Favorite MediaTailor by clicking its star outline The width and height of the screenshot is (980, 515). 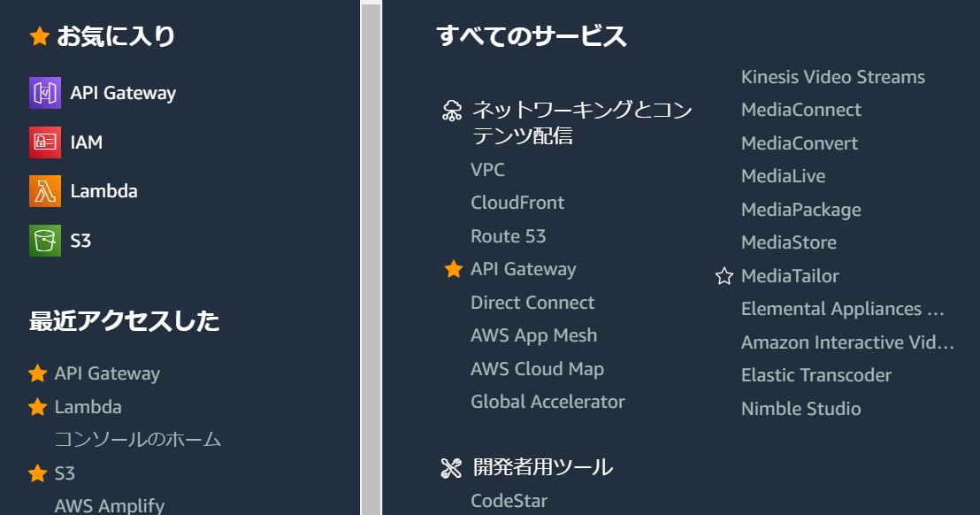tap(724, 275)
